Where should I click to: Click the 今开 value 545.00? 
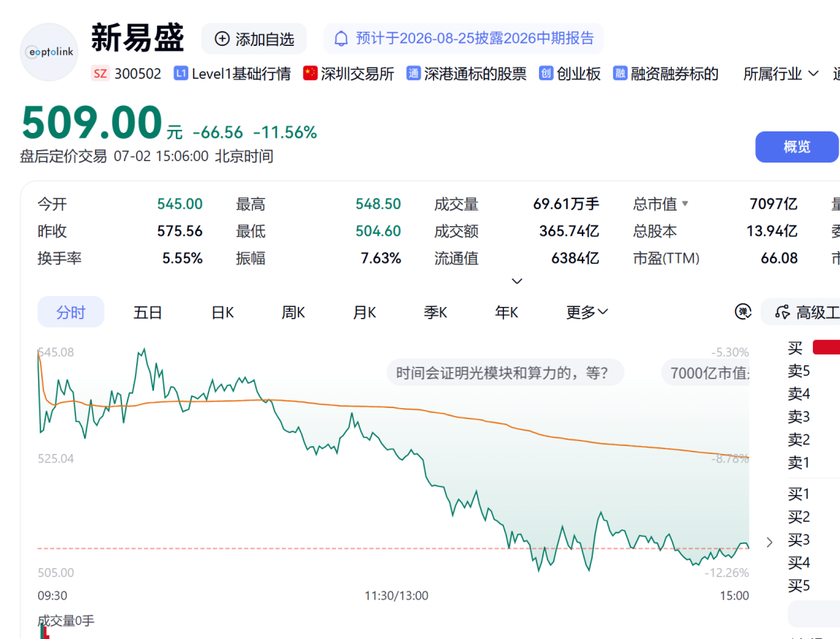(x=180, y=204)
